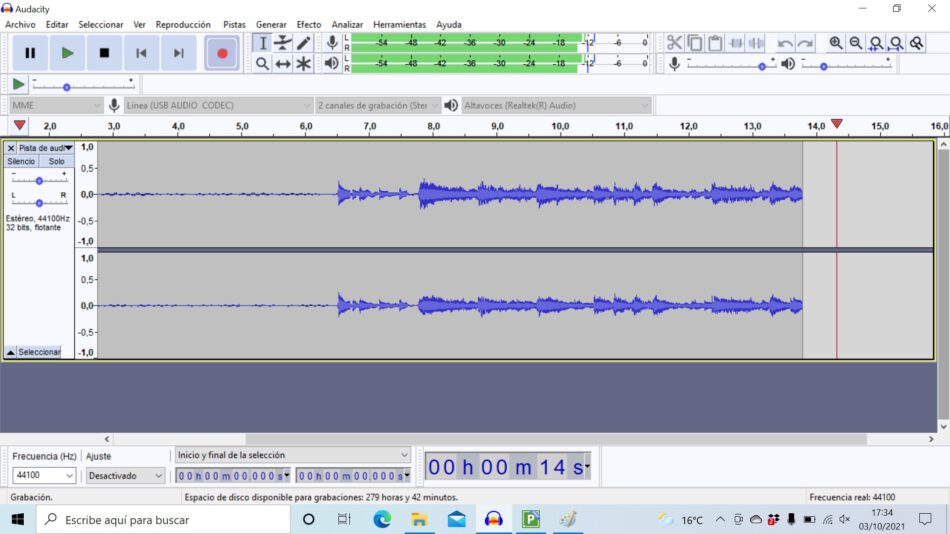The height and width of the screenshot is (534, 950).
Task: Click the audio position time display
Action: click(508, 467)
